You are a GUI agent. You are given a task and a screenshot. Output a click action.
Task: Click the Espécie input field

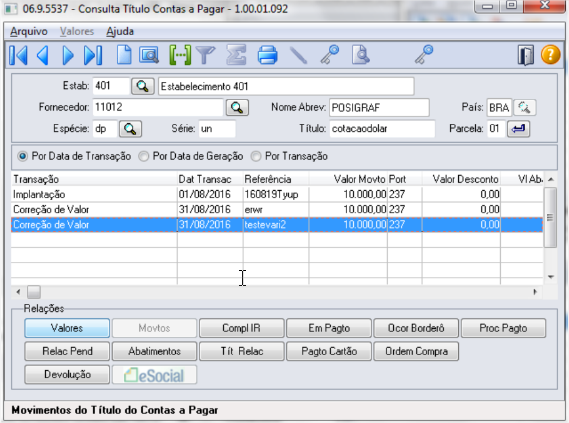[x=105, y=129]
